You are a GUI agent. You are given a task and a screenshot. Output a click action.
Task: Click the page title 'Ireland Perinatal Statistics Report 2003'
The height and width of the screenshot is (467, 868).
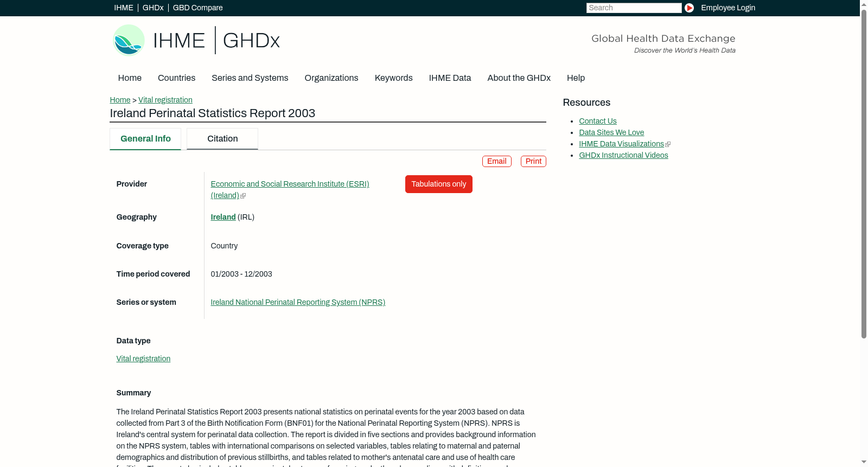pyautogui.click(x=213, y=113)
